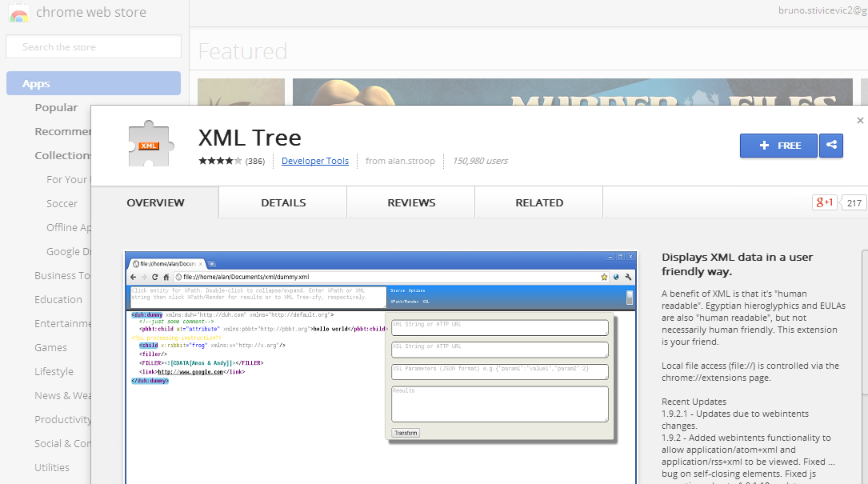
Task: Click the first featured thumbnail on the left
Action: click(242, 91)
